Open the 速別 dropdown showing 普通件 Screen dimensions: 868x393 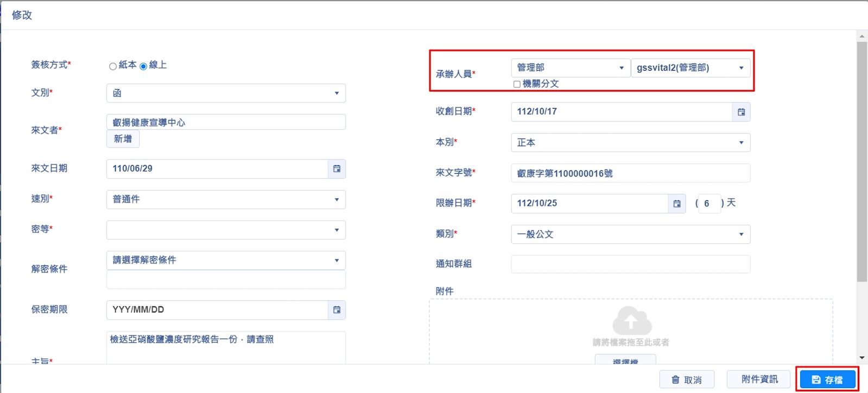[x=226, y=200]
